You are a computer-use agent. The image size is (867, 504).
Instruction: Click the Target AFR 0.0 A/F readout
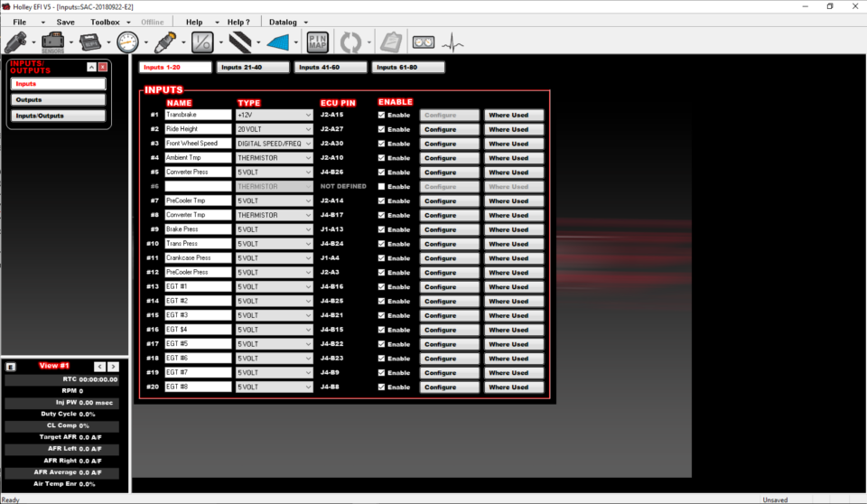62,437
